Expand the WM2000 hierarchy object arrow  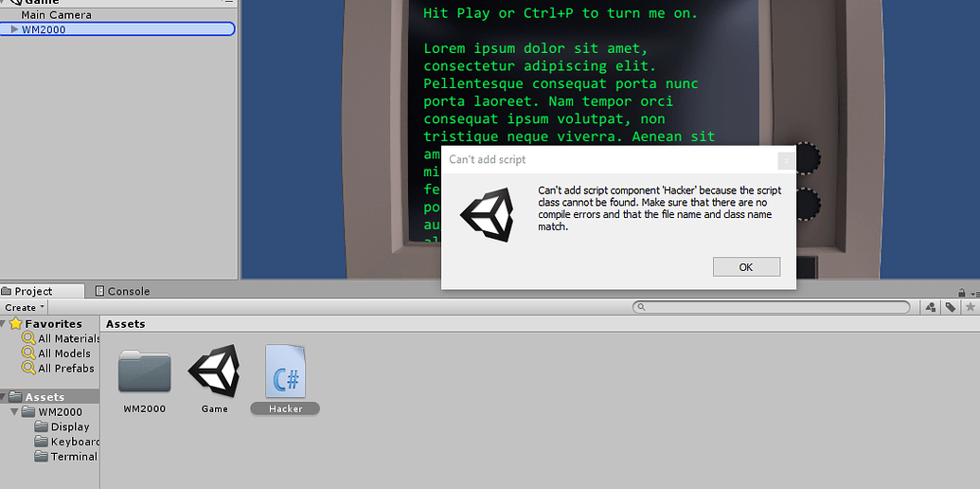pos(14,28)
